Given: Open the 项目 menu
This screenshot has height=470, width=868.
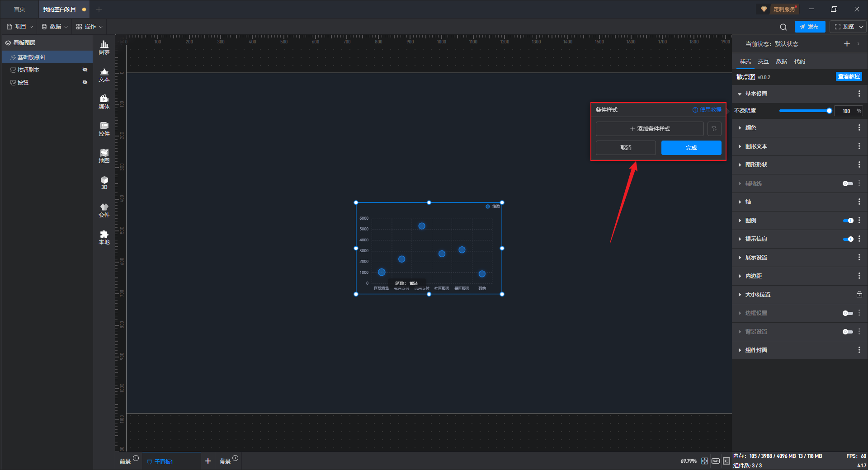Looking at the screenshot, I should (20, 27).
